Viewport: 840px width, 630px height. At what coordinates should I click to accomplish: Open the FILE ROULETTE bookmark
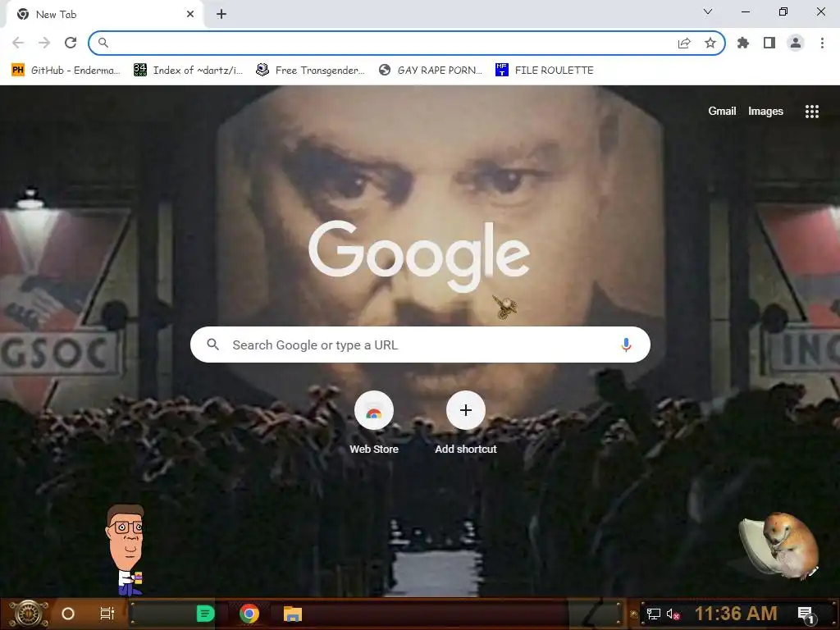(545, 71)
